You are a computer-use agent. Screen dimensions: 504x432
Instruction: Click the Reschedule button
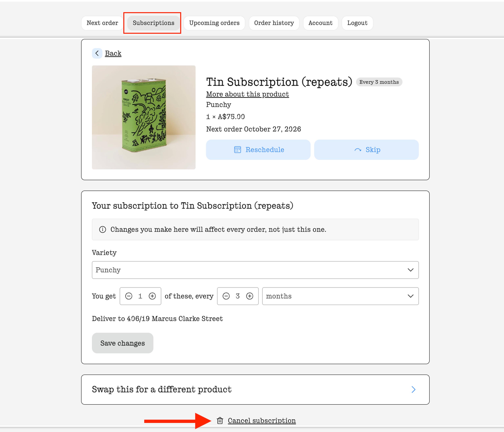pyautogui.click(x=258, y=150)
